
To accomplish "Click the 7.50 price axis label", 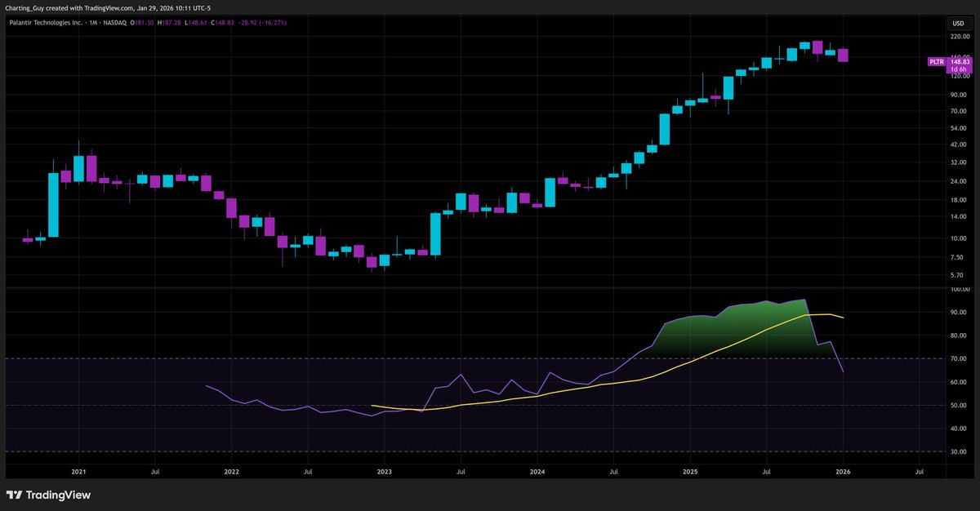I will point(956,258).
